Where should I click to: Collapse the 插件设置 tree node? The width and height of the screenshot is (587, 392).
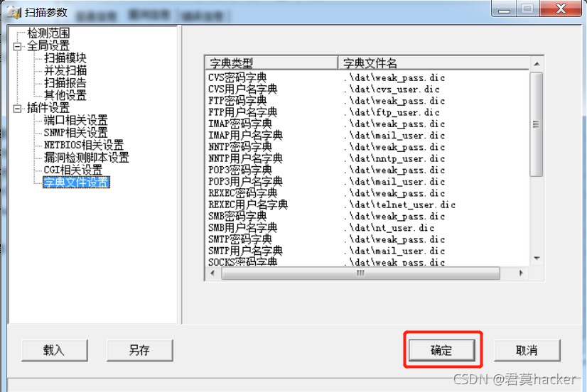[17, 109]
